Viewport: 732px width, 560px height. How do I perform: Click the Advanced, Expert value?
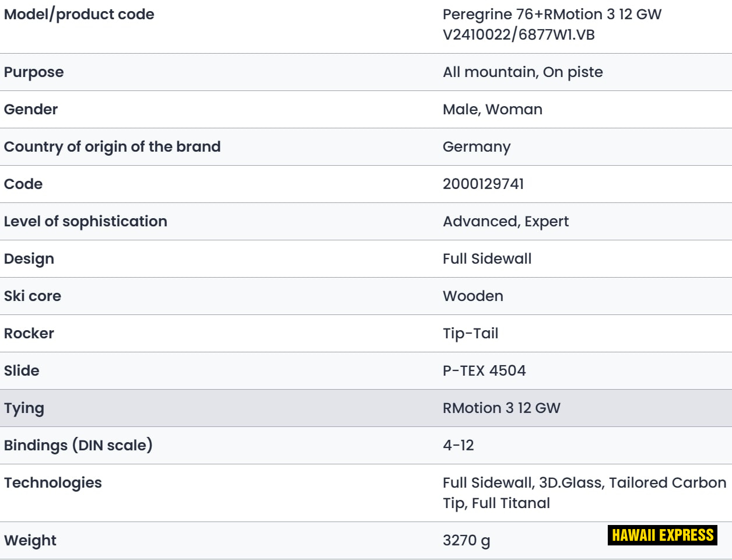point(506,222)
